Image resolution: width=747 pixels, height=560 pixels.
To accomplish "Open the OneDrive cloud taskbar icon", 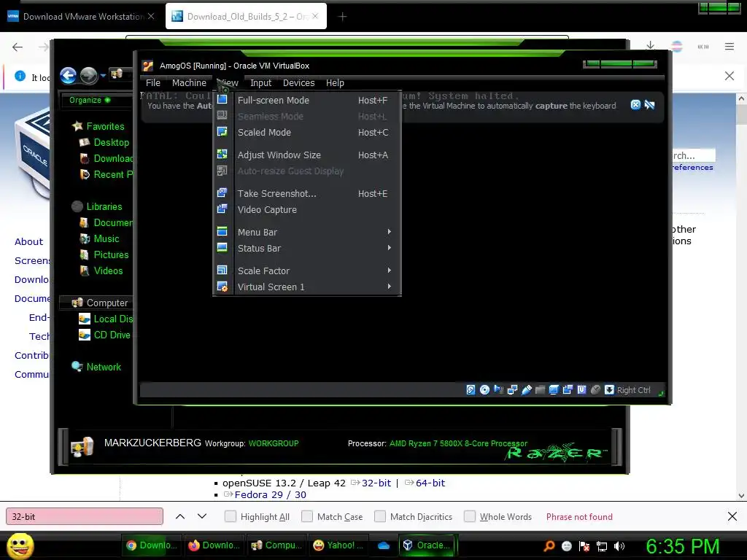I will [x=384, y=545].
